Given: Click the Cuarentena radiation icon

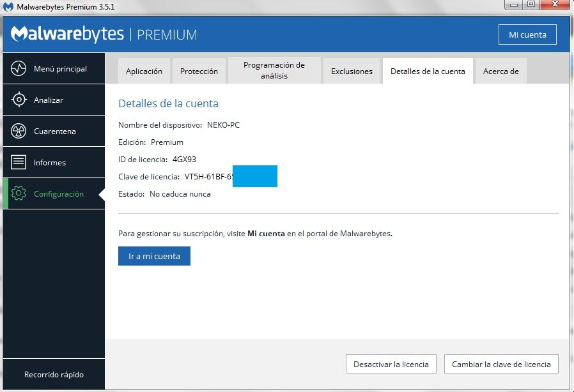Looking at the screenshot, I should click(19, 131).
